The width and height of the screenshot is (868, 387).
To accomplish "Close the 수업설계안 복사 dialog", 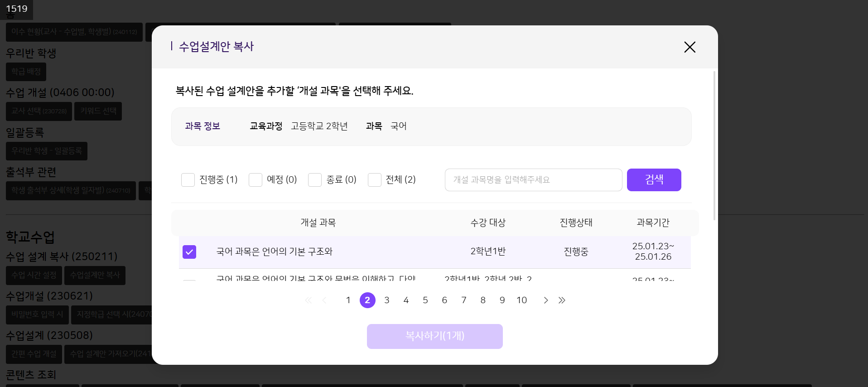I will point(690,47).
